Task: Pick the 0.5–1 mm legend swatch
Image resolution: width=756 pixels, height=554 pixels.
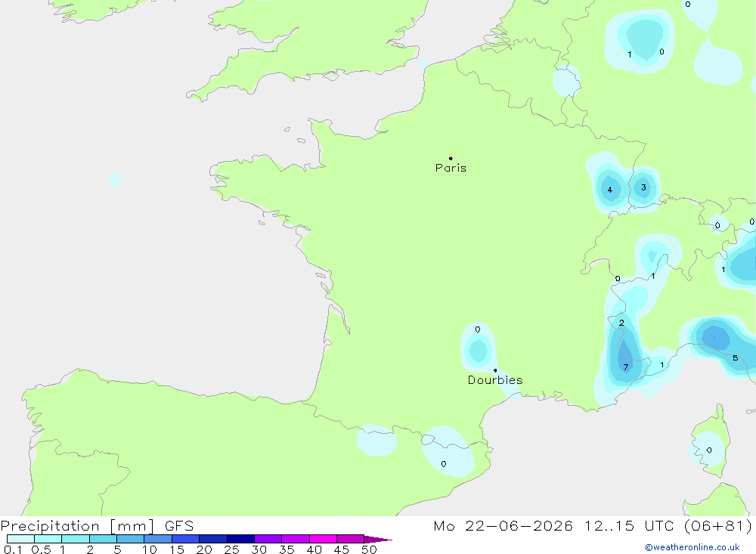Action: click(48, 539)
